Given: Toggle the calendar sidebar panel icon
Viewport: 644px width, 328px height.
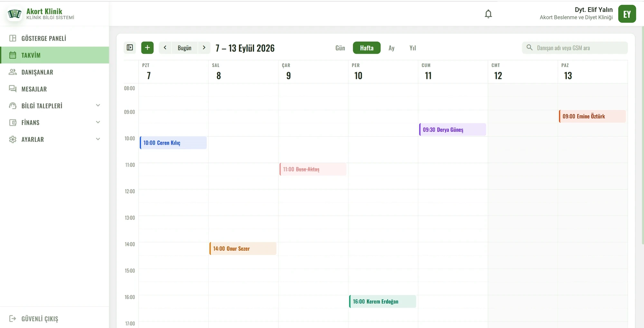Looking at the screenshot, I should (x=130, y=48).
